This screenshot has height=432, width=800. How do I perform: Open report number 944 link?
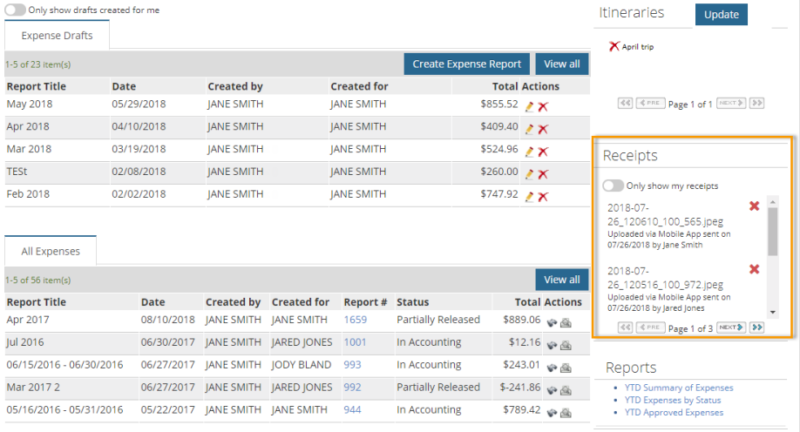[352, 409]
